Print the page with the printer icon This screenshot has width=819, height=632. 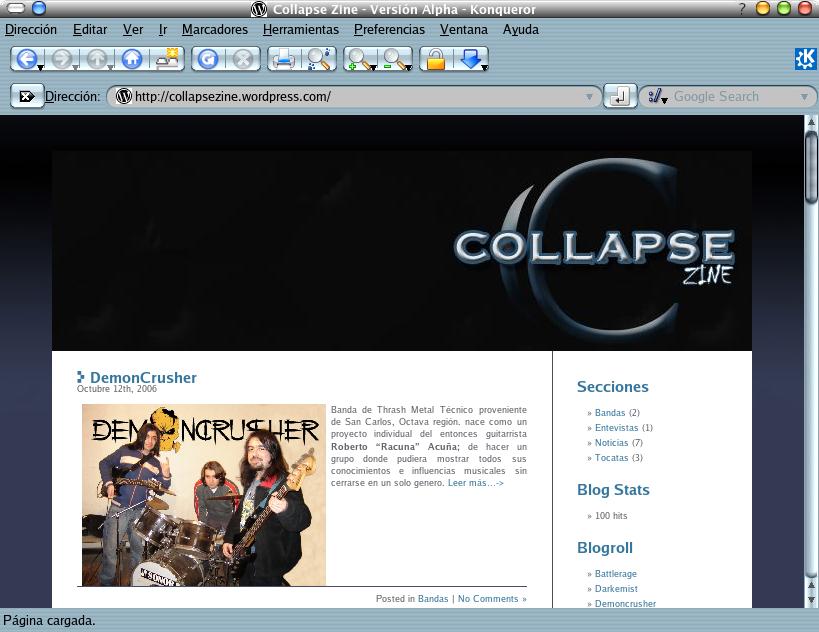pyautogui.click(x=284, y=58)
